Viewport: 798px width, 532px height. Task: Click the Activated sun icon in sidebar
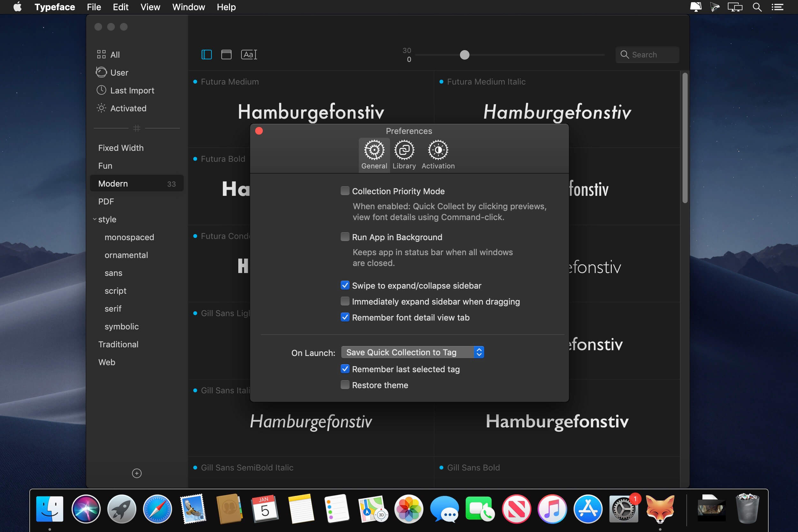[x=101, y=108]
